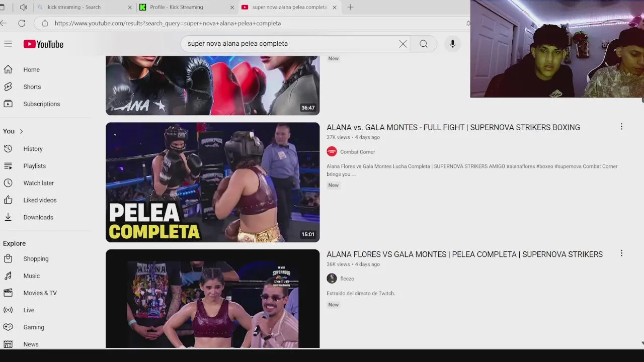Go to the YouTube logo home
644x362 pixels.
pyautogui.click(x=43, y=44)
